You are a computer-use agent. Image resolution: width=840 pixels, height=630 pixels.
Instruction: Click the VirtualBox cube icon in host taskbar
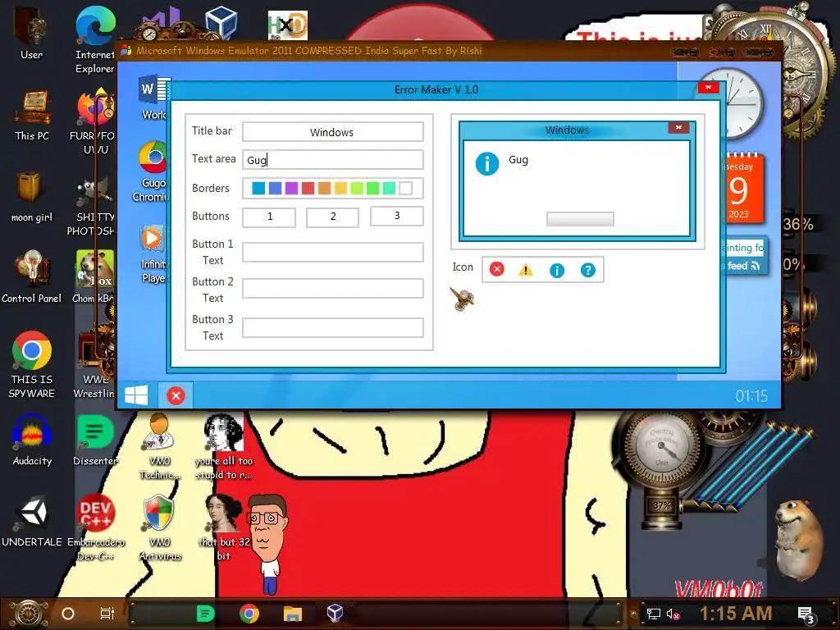coord(335,614)
